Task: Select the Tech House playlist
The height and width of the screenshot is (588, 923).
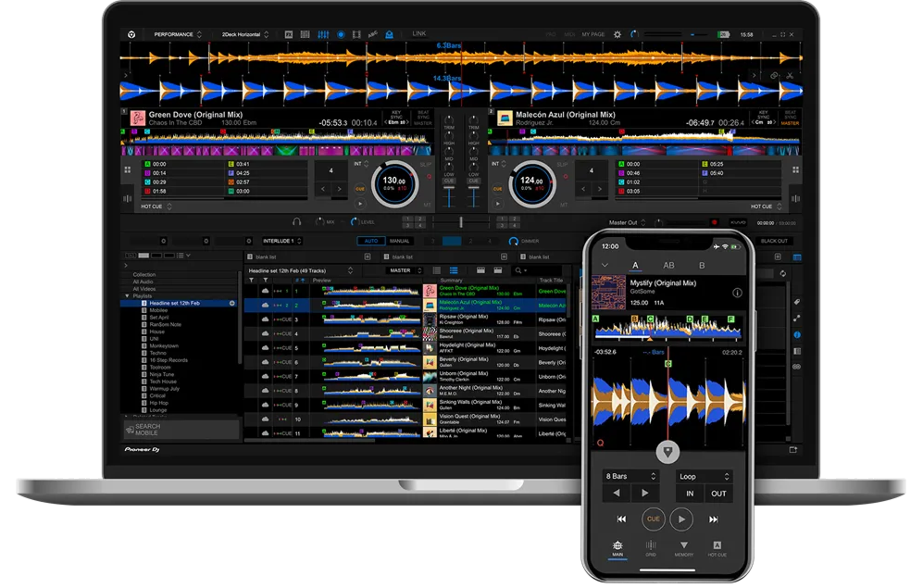Action: [163, 382]
